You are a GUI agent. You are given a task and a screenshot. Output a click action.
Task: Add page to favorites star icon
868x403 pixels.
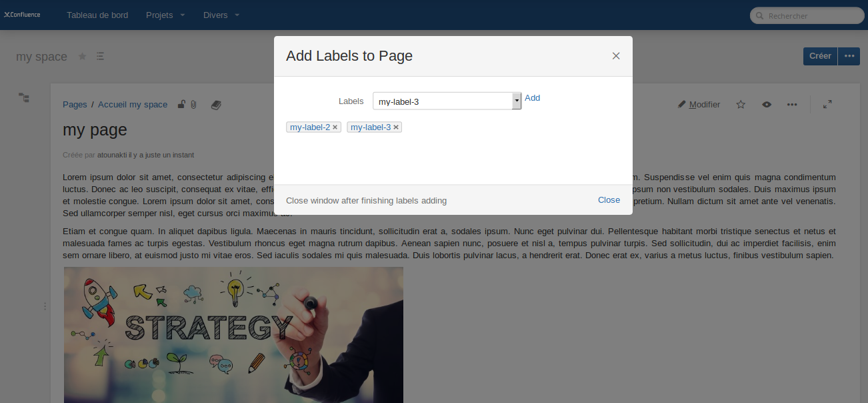(741, 104)
